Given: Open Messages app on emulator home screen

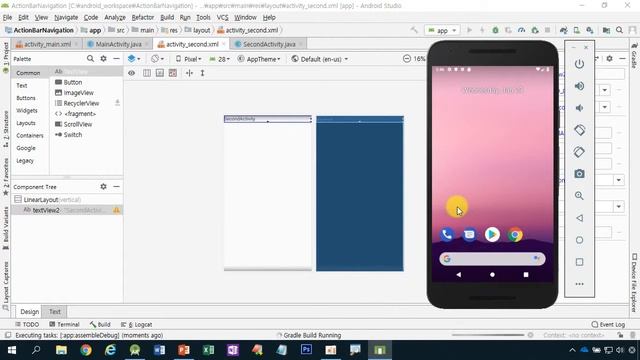Looking at the screenshot, I should tap(469, 235).
